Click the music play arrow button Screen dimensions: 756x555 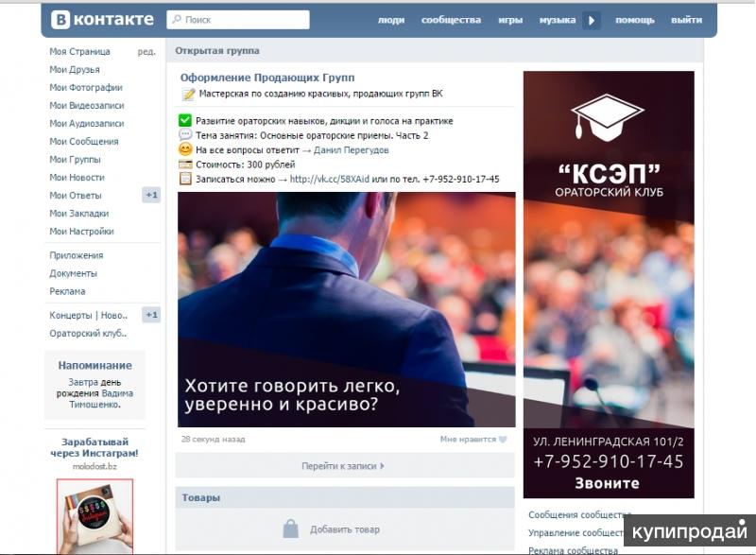click(592, 20)
